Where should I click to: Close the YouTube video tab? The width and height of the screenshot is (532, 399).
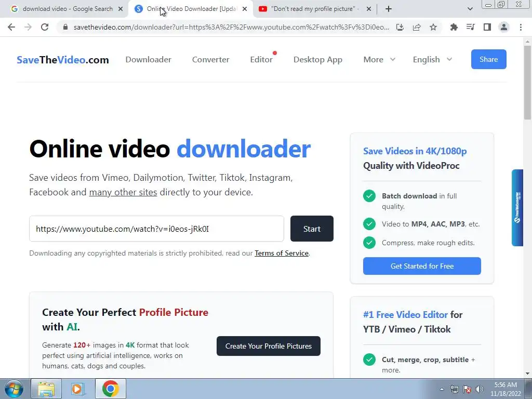(x=369, y=9)
